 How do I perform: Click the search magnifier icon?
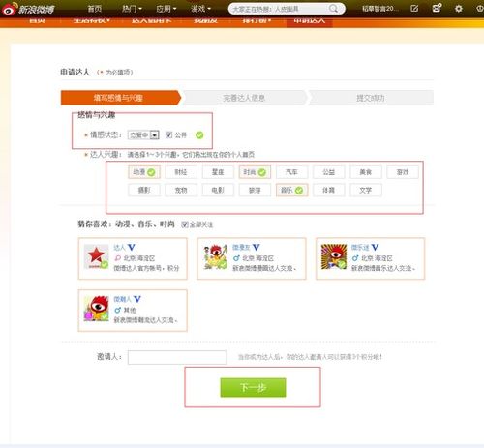pos(333,9)
